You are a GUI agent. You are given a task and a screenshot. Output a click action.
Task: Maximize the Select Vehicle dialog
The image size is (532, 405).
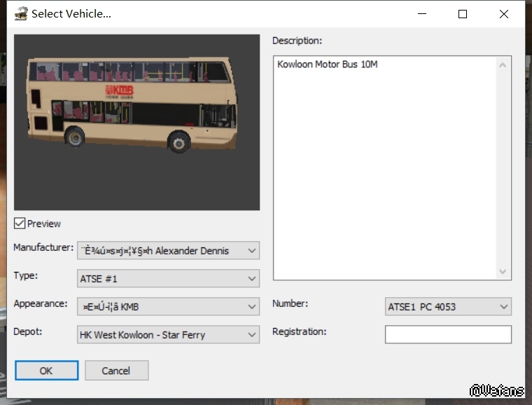coord(463,14)
